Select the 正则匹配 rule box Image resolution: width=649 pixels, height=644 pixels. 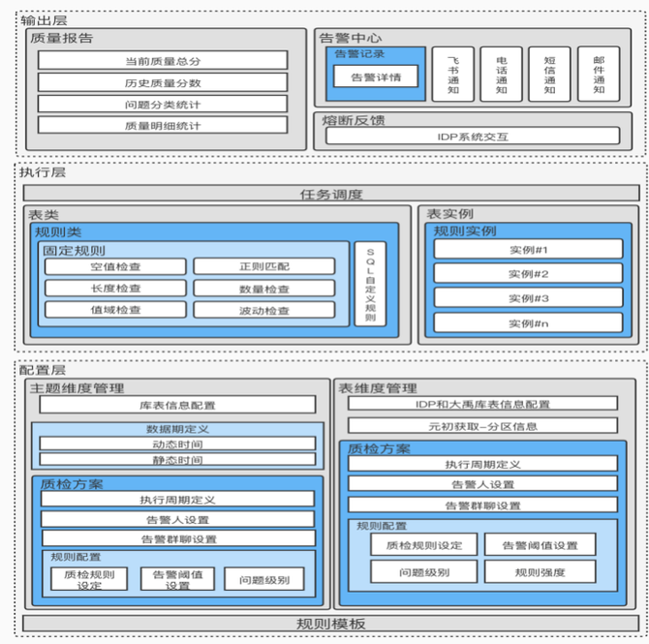[x=263, y=266]
